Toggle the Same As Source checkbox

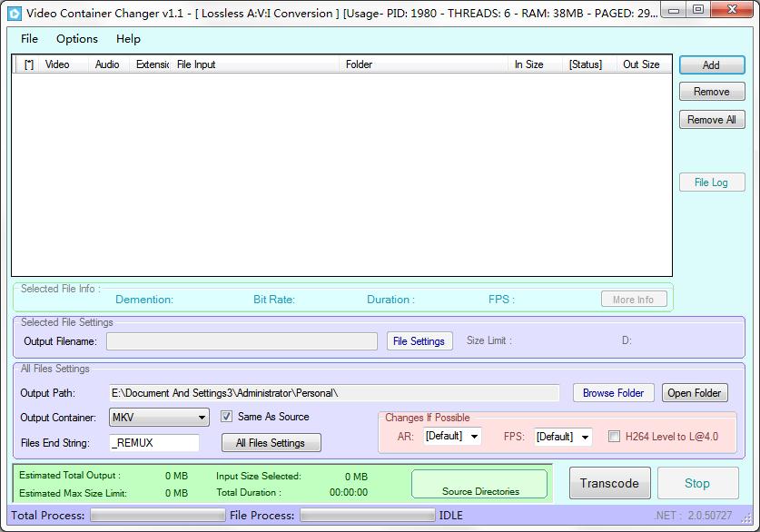(227, 417)
